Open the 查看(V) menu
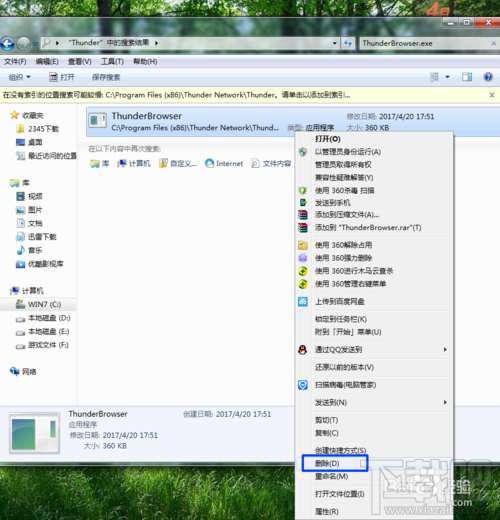500x520 pixels. click(80, 62)
